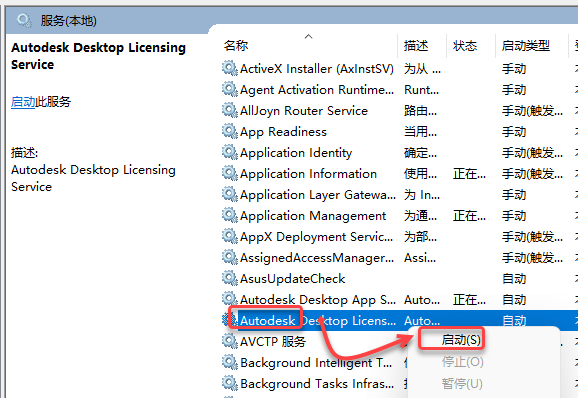This screenshot has width=578, height=398.
Task: Click the Application Identity gear icon
Action: point(230,153)
